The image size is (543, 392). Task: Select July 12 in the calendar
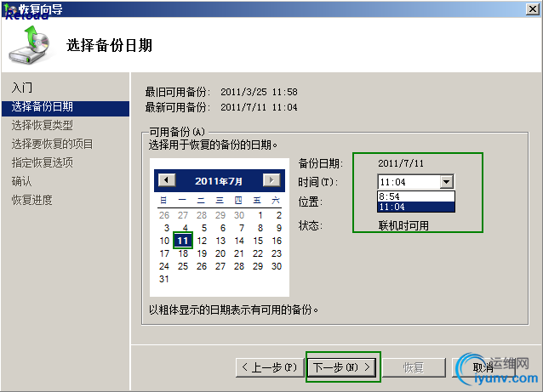tap(202, 241)
